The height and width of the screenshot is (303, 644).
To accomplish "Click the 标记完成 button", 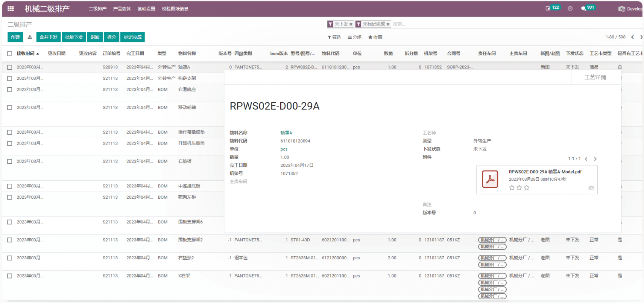I will pyautogui.click(x=133, y=37).
